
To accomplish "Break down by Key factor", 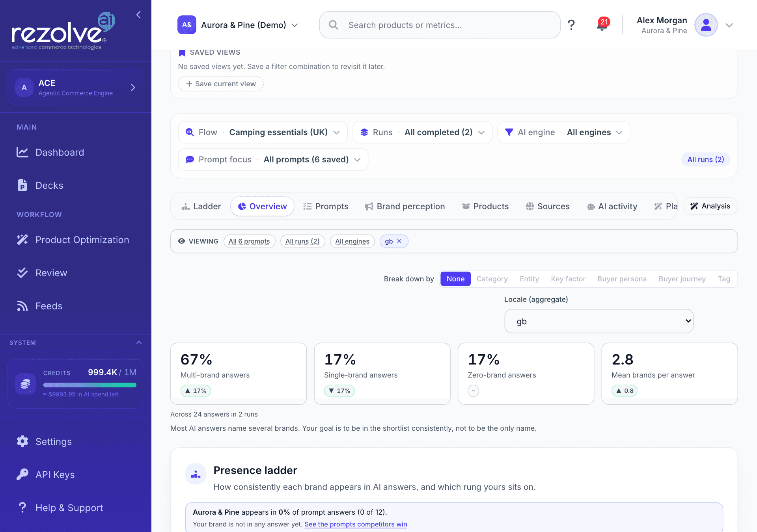I will click(568, 279).
